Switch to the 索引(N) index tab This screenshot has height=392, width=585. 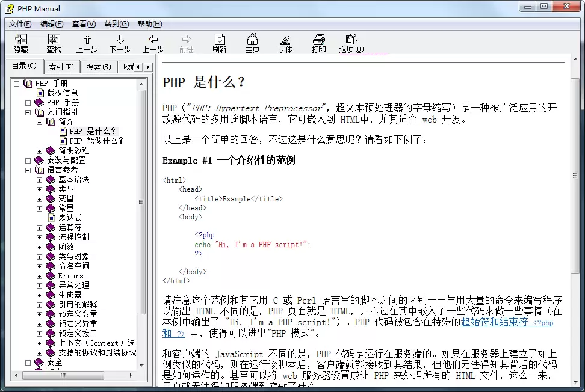[x=61, y=67]
